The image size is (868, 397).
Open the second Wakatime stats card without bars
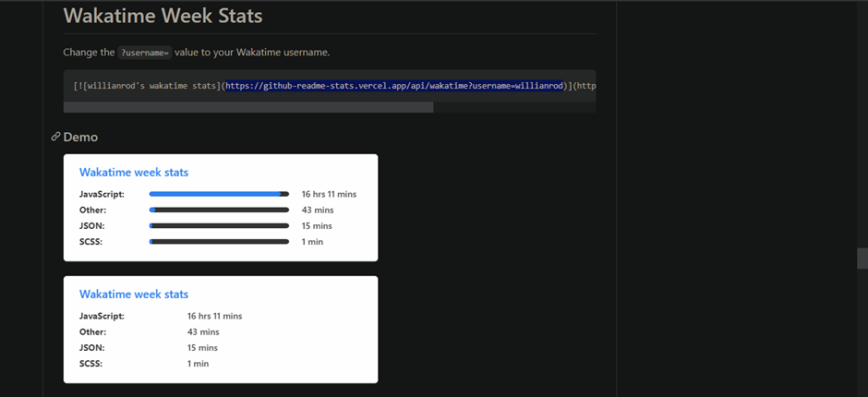(221, 330)
